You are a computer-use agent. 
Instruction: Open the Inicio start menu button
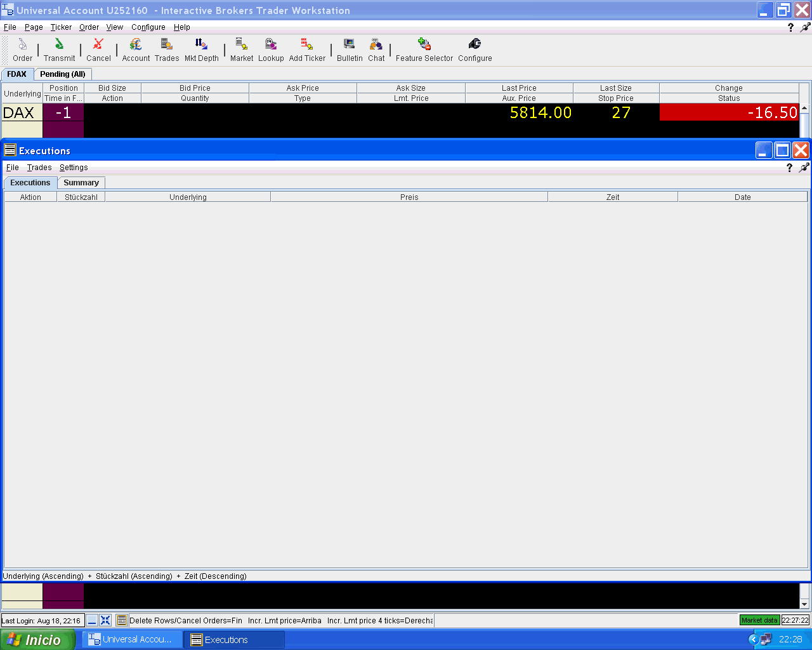pyautogui.click(x=37, y=639)
